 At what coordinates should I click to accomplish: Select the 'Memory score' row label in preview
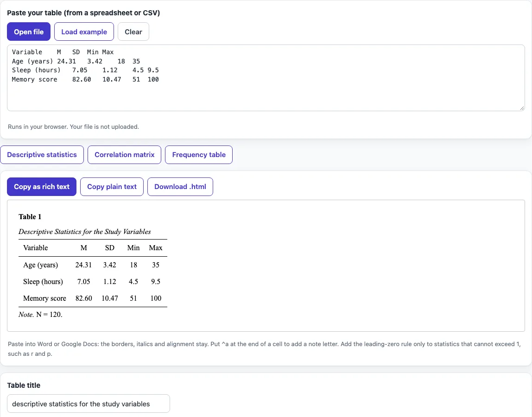(x=44, y=298)
